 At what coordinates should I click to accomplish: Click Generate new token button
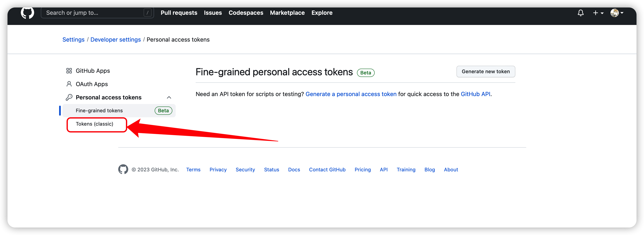click(x=486, y=72)
